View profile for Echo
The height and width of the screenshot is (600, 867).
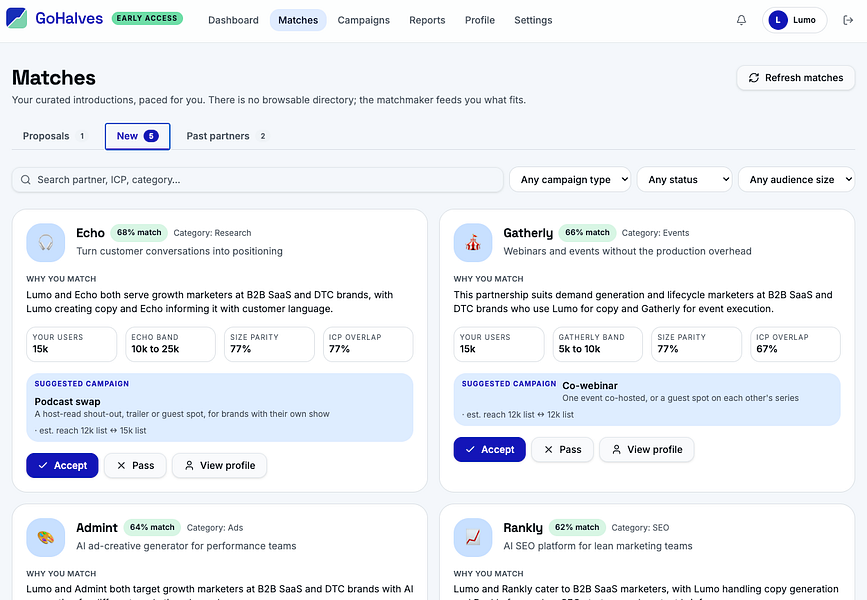[x=220, y=466]
